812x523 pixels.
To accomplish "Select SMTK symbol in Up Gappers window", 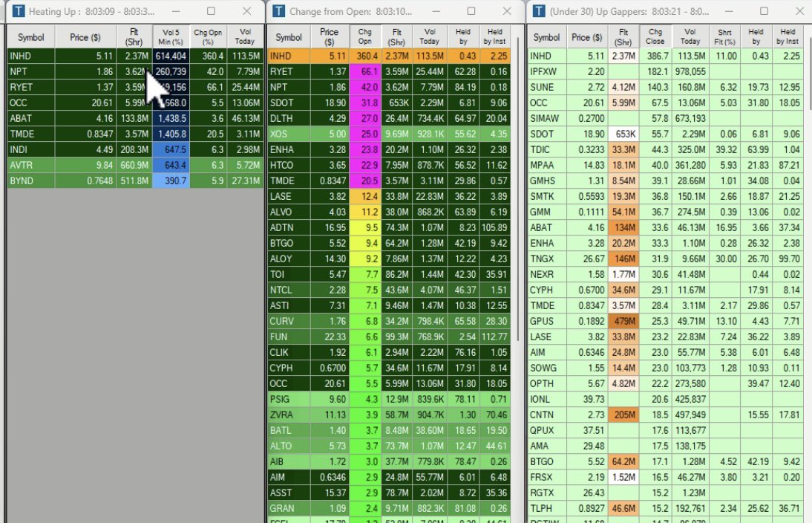I will coord(542,196).
